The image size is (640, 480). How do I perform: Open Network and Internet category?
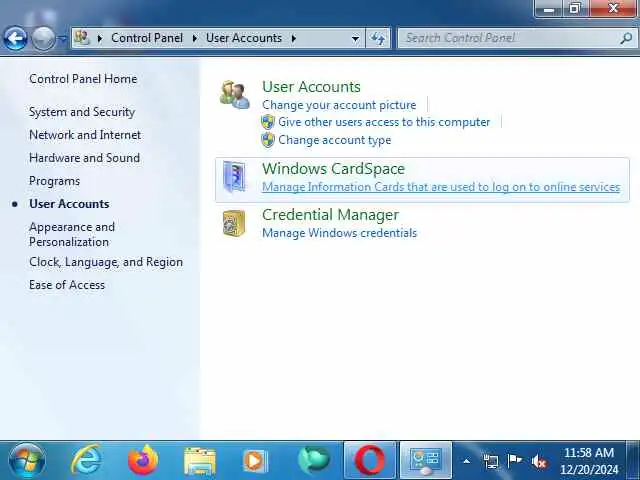pos(85,135)
